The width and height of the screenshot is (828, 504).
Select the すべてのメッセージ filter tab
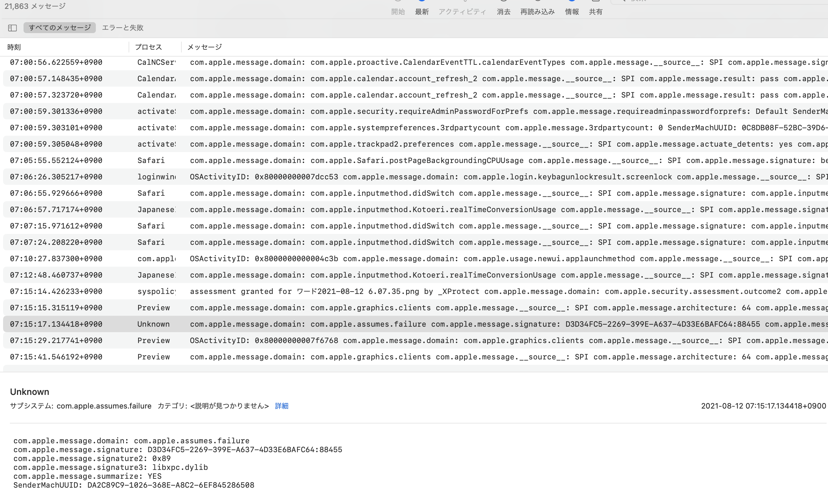[x=60, y=28]
